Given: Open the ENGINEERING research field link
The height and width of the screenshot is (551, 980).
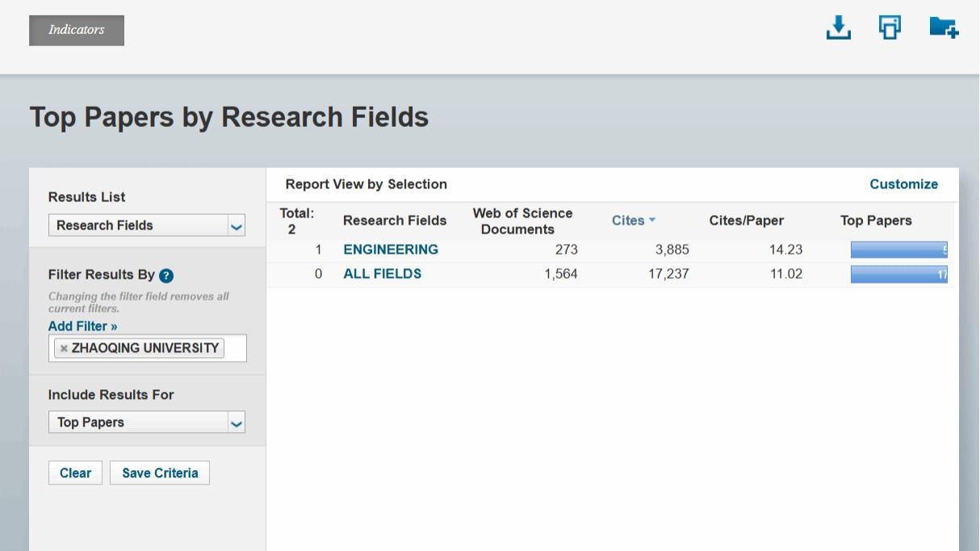Looking at the screenshot, I should point(391,250).
